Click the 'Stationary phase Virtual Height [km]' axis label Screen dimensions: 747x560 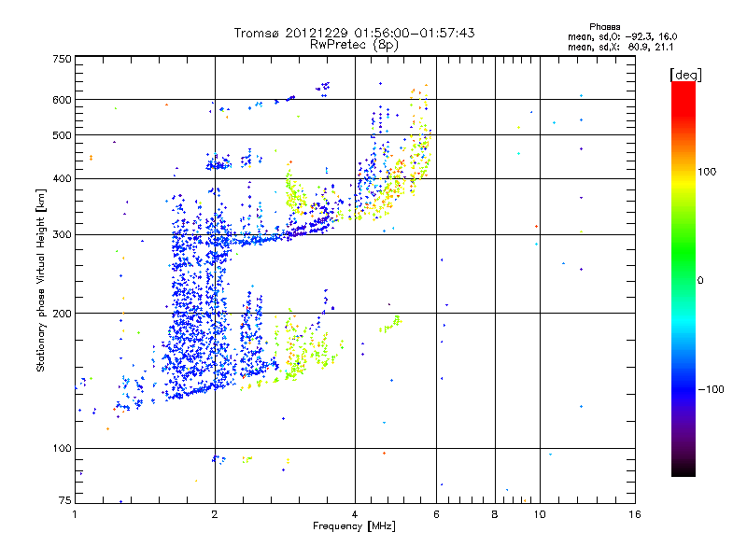tap(40, 281)
